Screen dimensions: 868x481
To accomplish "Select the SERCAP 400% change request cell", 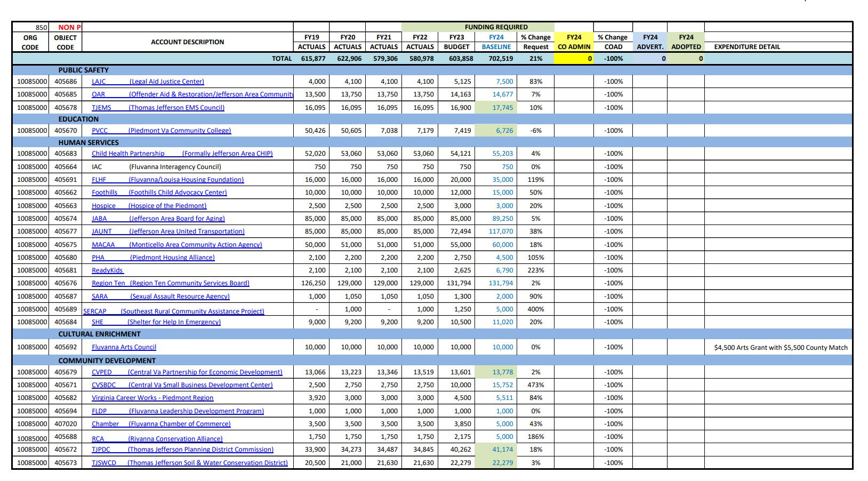I will point(536,309).
